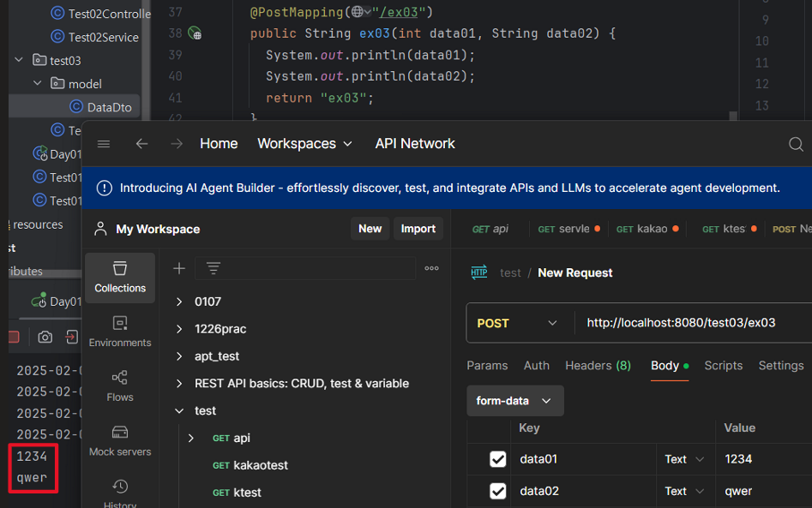
Task: Click the data01 value cell 1234
Action: pyautogui.click(x=763, y=459)
